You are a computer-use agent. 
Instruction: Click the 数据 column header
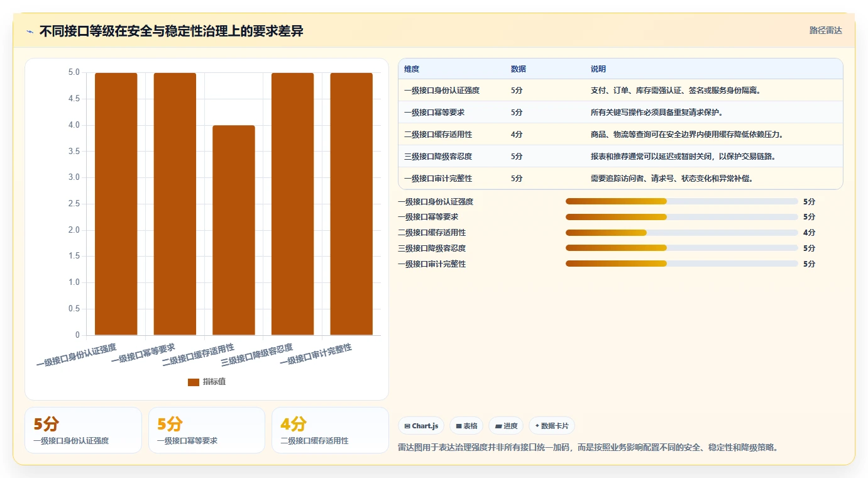tap(519, 69)
